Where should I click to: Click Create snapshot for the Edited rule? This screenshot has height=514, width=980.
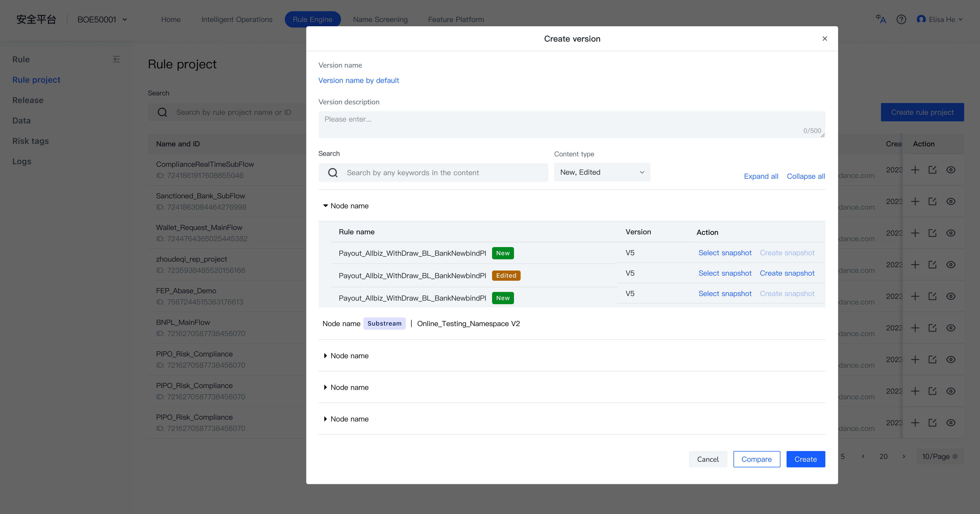point(787,273)
